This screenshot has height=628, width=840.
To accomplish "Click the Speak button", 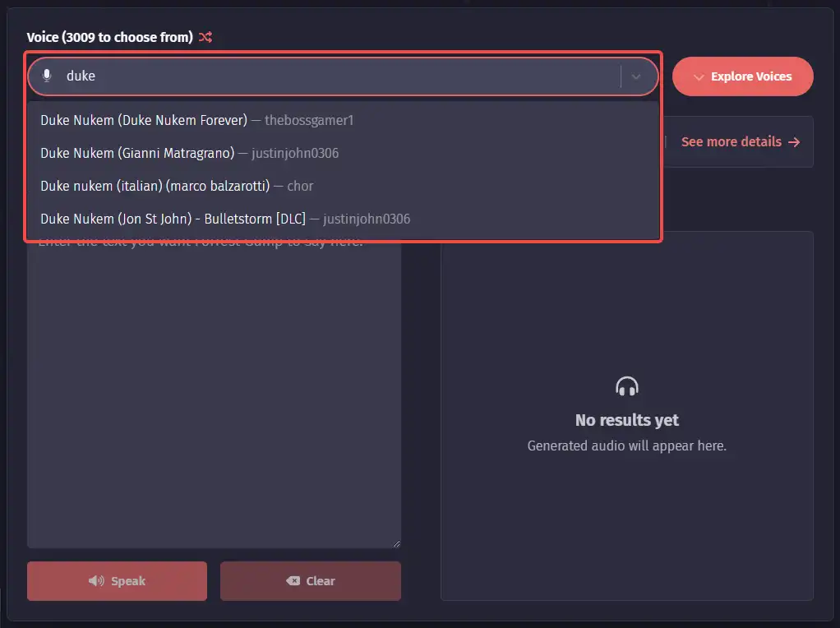I will tap(117, 581).
